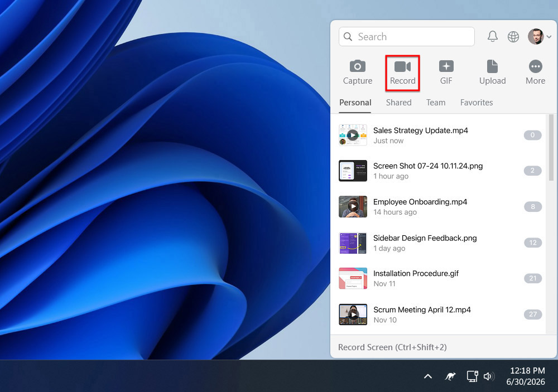The width and height of the screenshot is (558, 392).
Task: Select the Employee Onboarding.mp4 title
Action: coord(420,202)
